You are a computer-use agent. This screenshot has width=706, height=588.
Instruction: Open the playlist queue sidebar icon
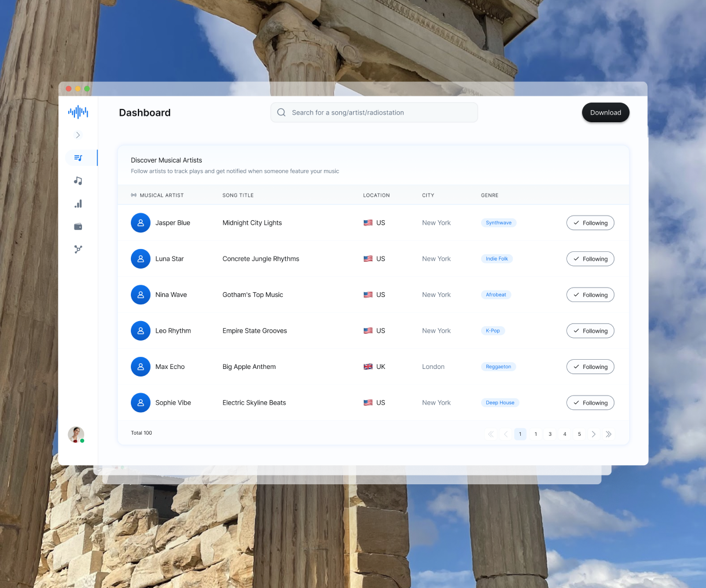(78, 158)
